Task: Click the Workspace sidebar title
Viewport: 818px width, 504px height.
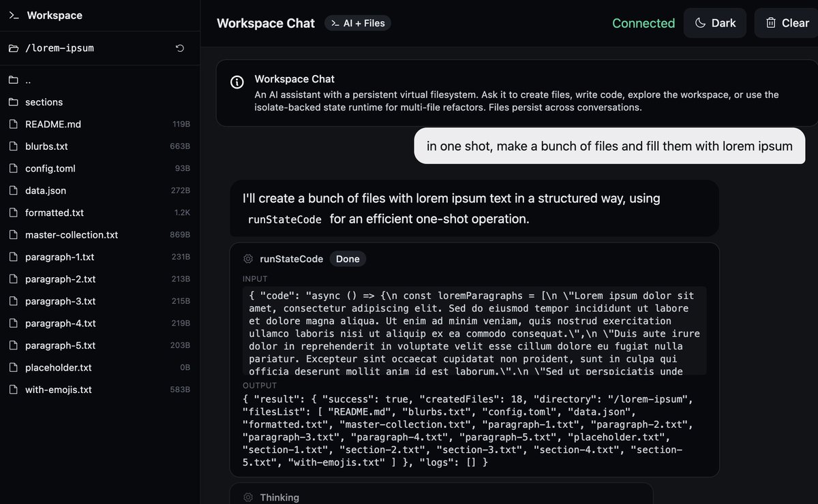Action: (55, 15)
